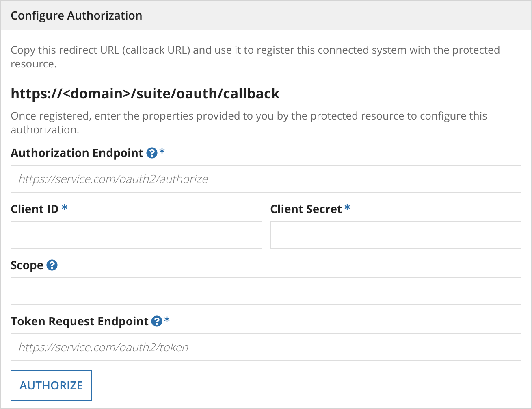Open help icon for Token Request Endpoint
Screen dimensions: 532x409
157,321
